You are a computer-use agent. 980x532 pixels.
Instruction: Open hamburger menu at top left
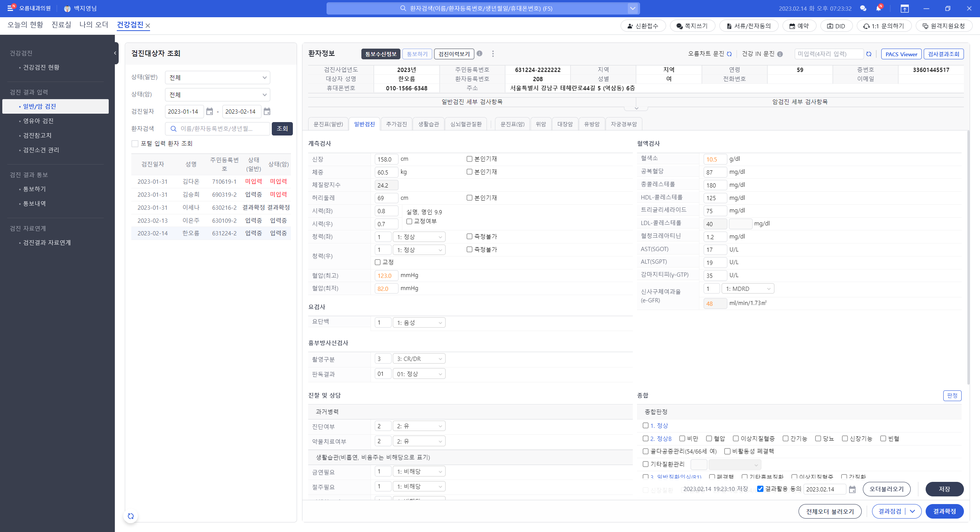pos(10,8)
